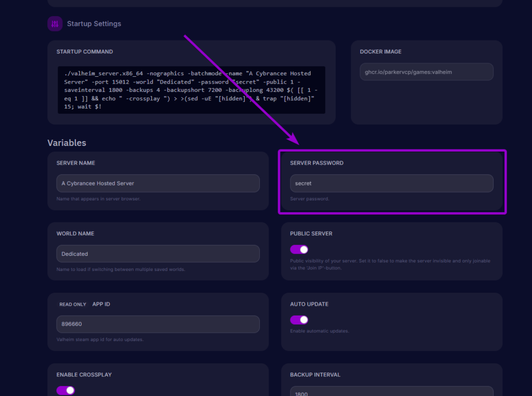Click the 'WORLD NAME' label
The height and width of the screenshot is (396, 532).
[x=75, y=234]
